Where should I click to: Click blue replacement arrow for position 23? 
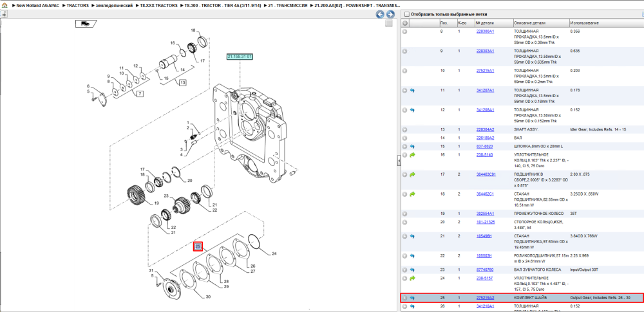412,270
